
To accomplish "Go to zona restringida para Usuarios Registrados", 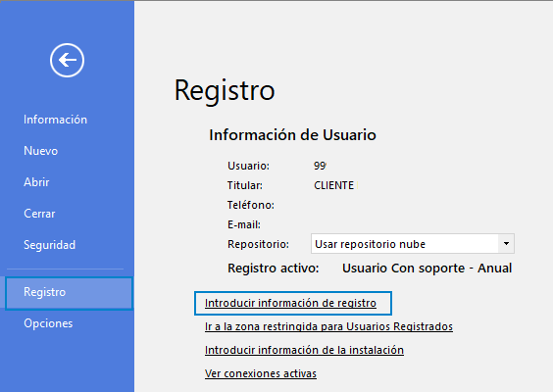I will (x=328, y=326).
